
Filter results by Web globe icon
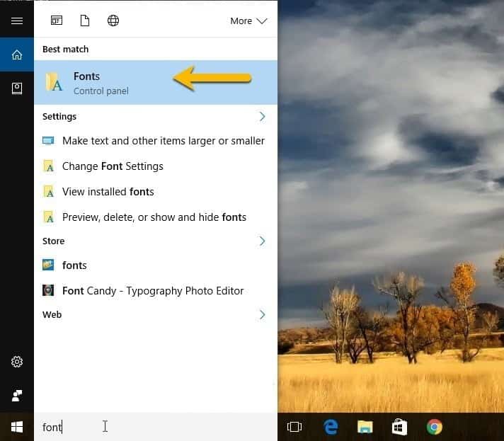(113, 21)
